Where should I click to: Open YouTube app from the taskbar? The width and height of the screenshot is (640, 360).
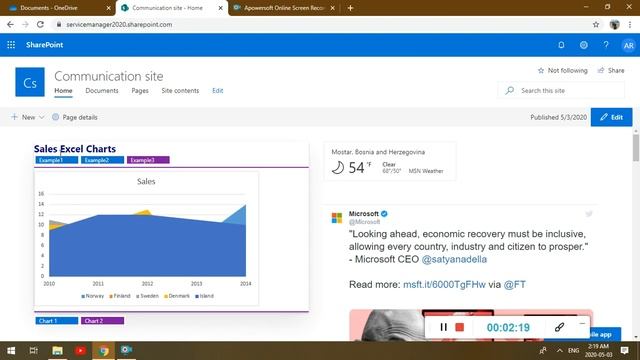click(80, 350)
